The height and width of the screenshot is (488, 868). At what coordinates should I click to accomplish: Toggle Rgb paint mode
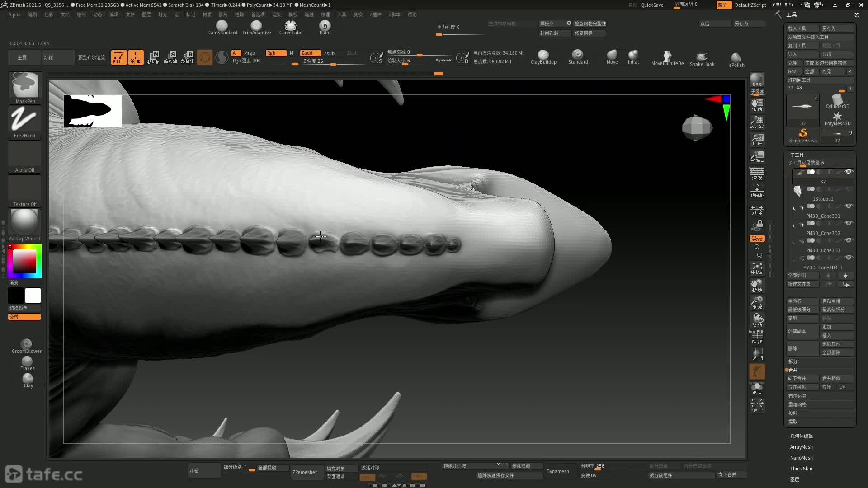click(x=276, y=53)
